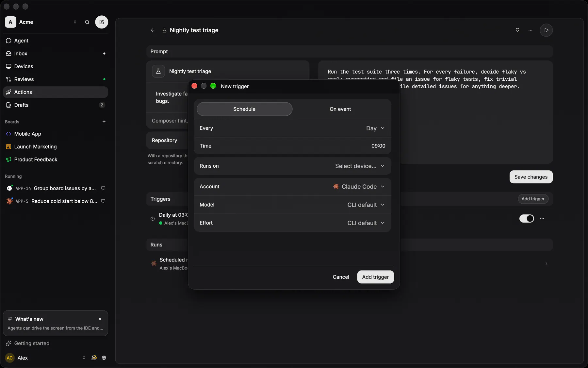588x368 pixels.
Task: Open the Runs on Select device dropdown
Action: (x=360, y=166)
